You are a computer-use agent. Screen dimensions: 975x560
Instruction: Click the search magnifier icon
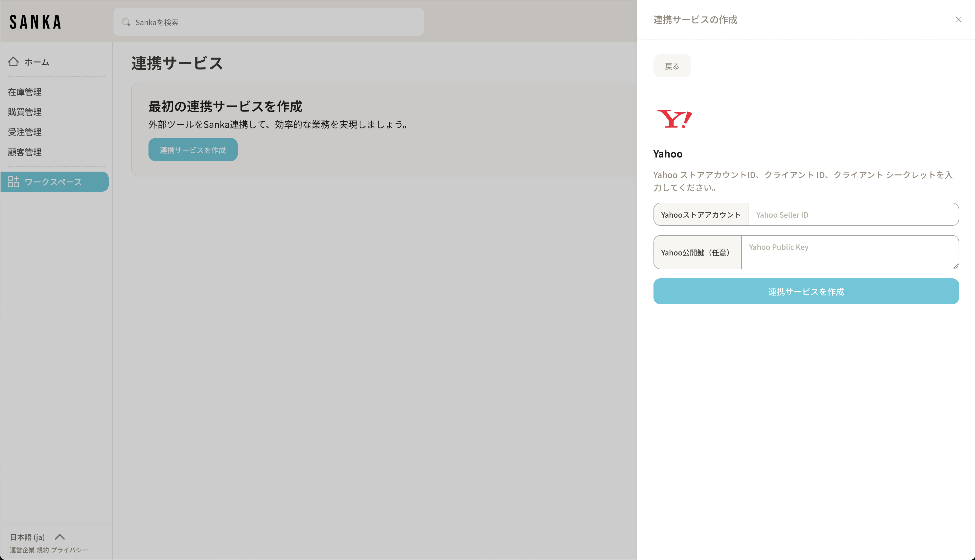(126, 22)
